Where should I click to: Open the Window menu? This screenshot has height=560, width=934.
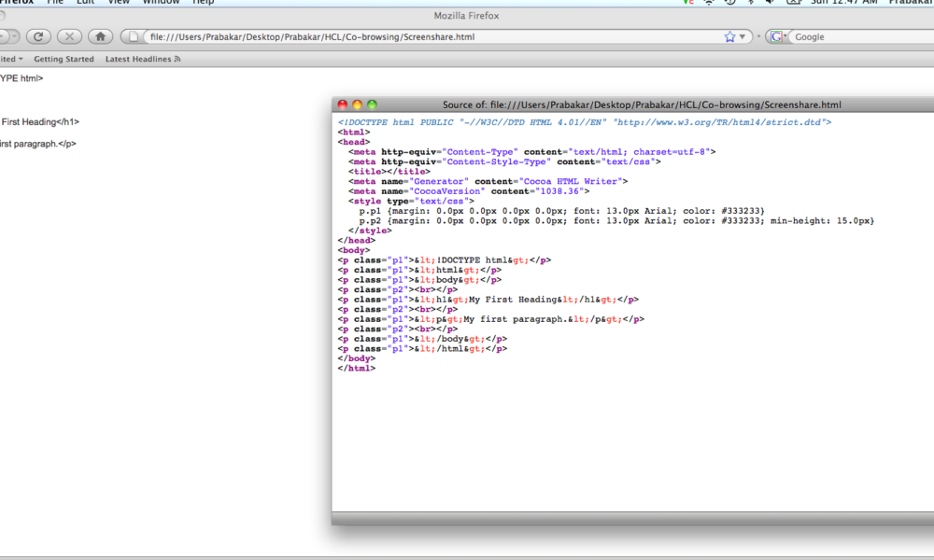tap(161, 3)
